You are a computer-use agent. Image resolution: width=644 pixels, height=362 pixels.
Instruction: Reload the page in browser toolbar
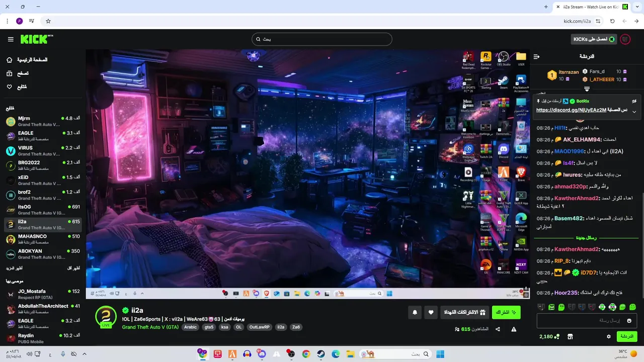click(x=612, y=21)
